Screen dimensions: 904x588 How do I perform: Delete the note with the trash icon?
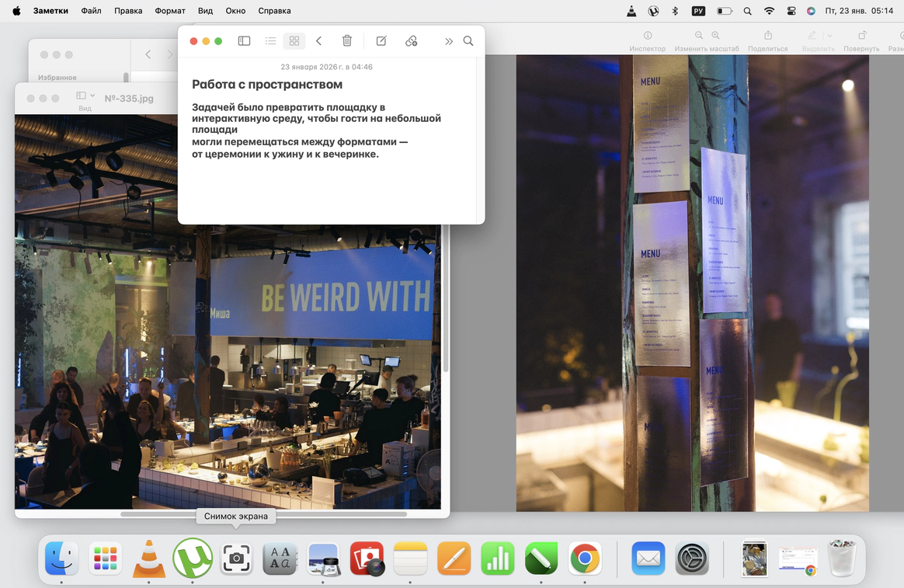347,41
